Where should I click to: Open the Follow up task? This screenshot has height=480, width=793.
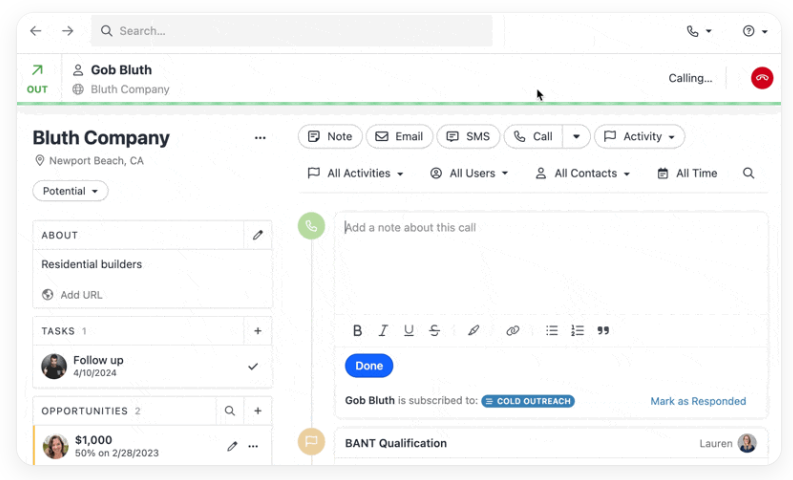click(98, 360)
